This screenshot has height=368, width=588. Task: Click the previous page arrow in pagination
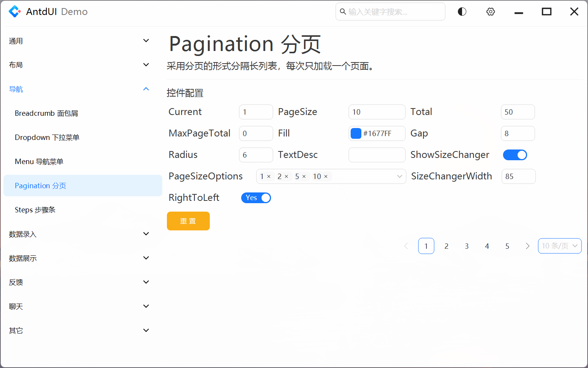[x=406, y=246]
